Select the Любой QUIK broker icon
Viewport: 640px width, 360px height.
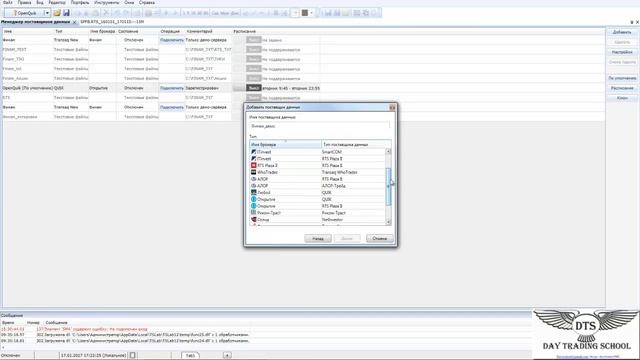(x=253, y=192)
